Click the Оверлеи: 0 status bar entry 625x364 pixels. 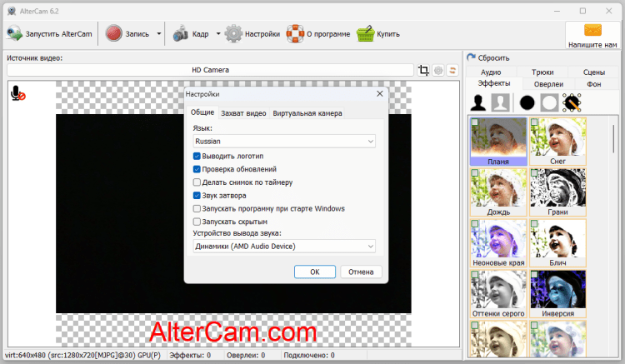pos(246,355)
